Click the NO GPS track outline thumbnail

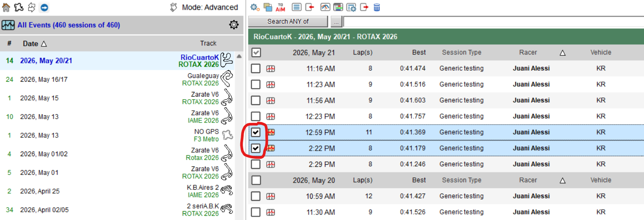click(x=227, y=135)
